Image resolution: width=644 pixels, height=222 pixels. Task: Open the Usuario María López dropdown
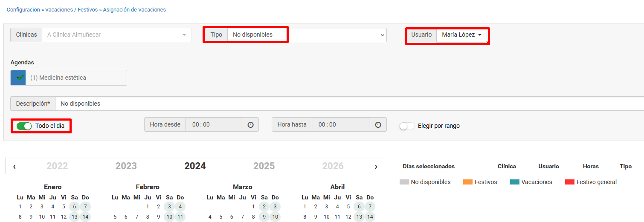pos(461,35)
